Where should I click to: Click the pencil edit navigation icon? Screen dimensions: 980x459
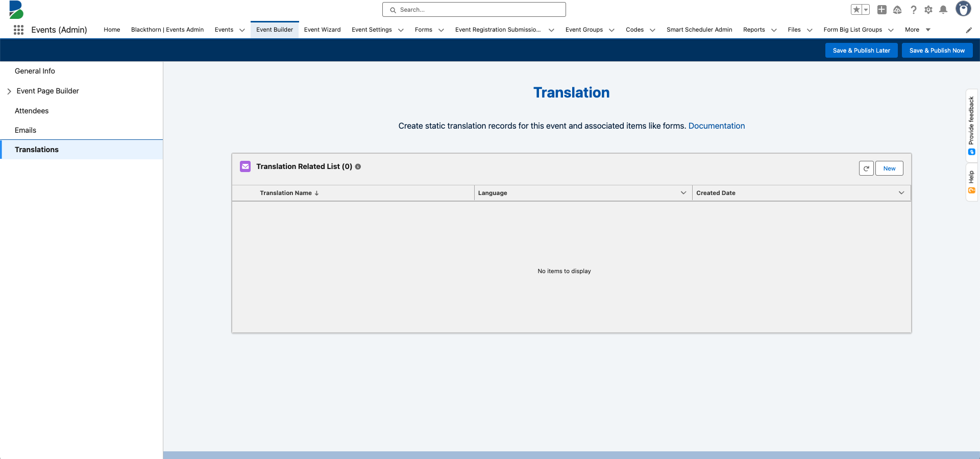point(969,30)
